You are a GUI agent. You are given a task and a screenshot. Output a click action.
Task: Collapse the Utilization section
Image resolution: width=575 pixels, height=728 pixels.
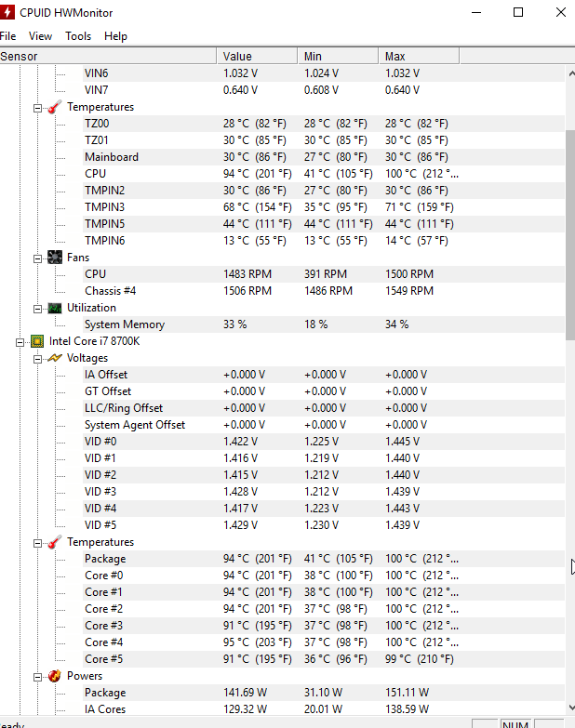[37, 310]
